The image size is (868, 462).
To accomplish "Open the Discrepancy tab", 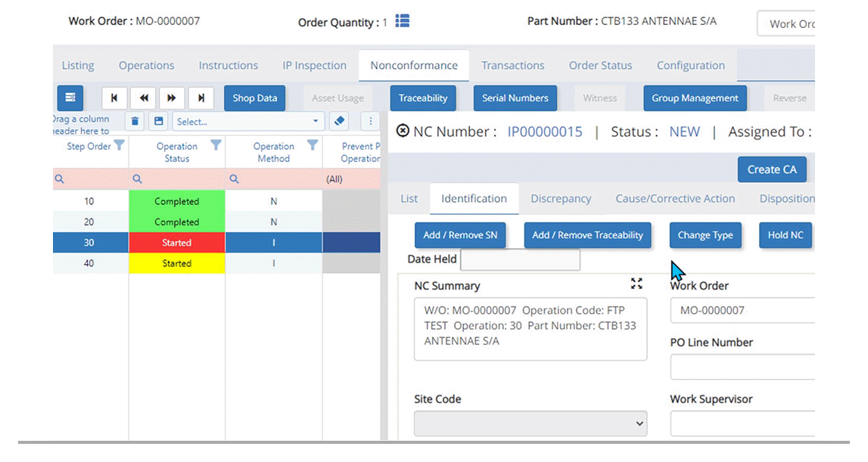I will pyautogui.click(x=561, y=198).
